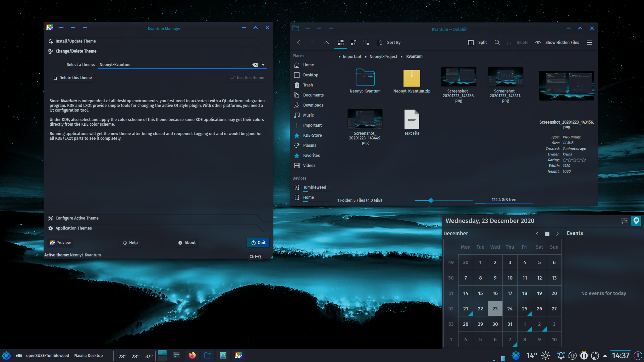Image resolution: width=644 pixels, height=362 pixels.
Task: Expand hidden system tray icons
Action: tap(605, 356)
